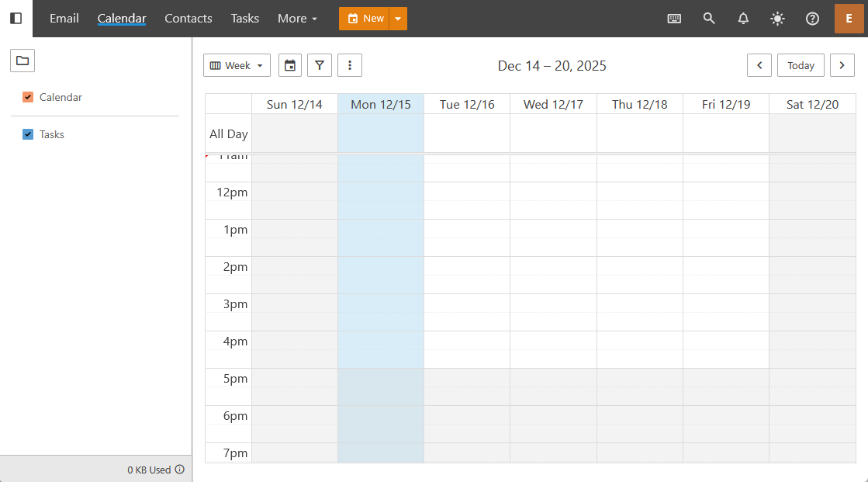The width and height of the screenshot is (868, 482).
Task: Expand the New button dropdown arrow
Action: click(398, 19)
